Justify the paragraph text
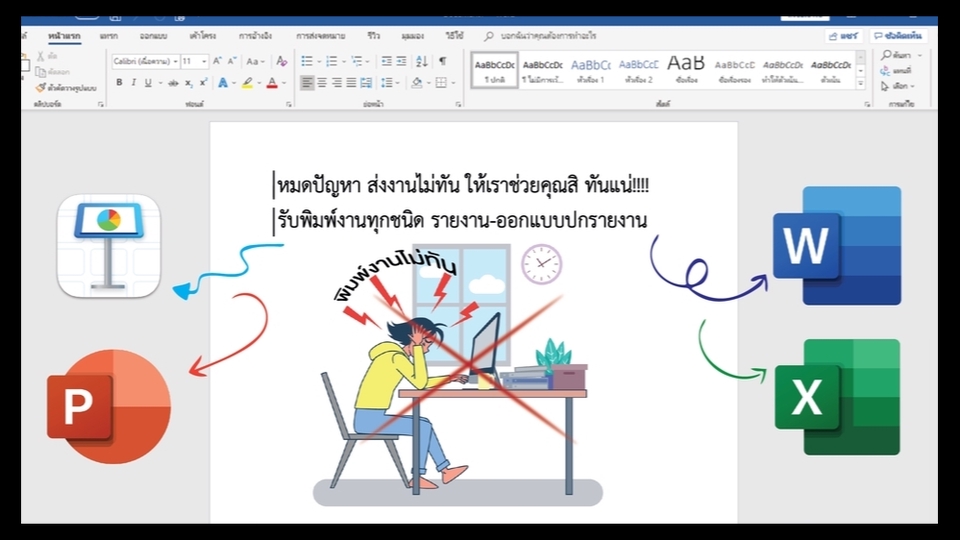Image resolution: width=960 pixels, height=540 pixels. pos(351,83)
